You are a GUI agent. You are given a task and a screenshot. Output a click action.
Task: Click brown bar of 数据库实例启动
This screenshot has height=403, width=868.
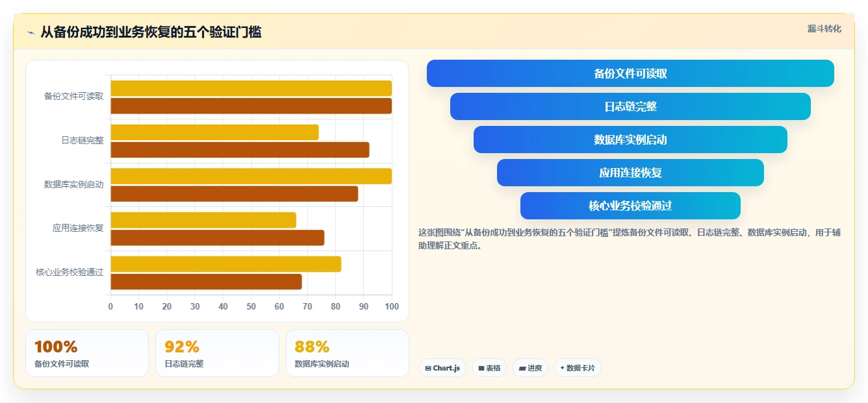point(234,193)
